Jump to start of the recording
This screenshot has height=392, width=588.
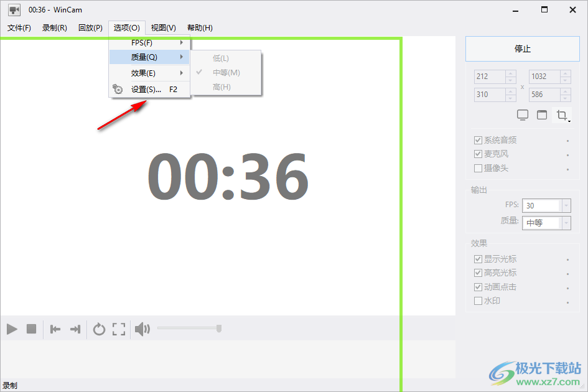(55, 329)
